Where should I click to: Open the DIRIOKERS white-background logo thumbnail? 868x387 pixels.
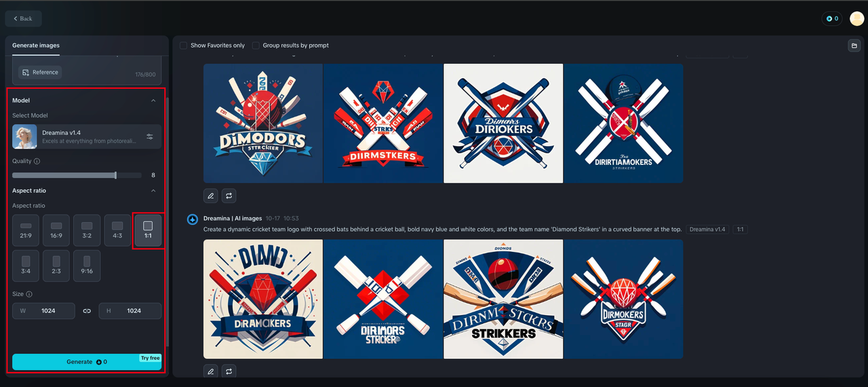click(503, 124)
